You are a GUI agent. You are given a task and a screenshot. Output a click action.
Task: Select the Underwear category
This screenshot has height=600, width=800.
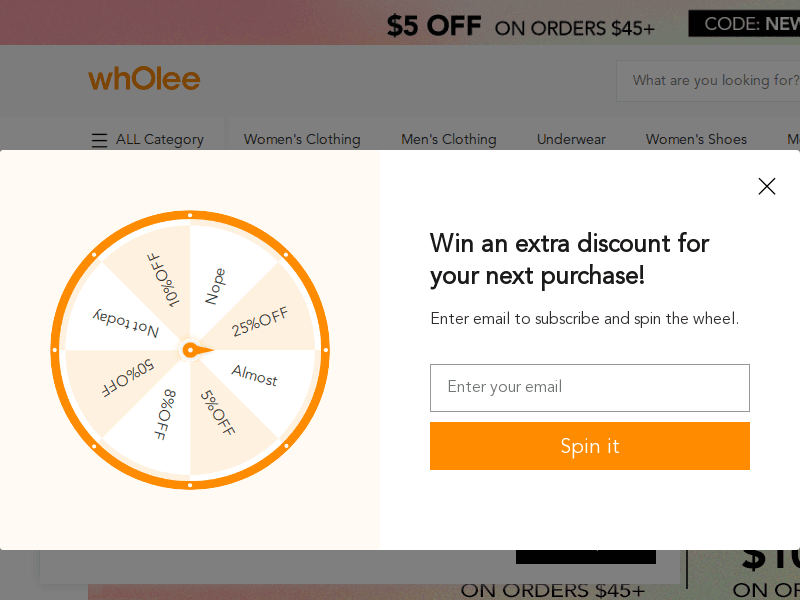[x=571, y=140]
